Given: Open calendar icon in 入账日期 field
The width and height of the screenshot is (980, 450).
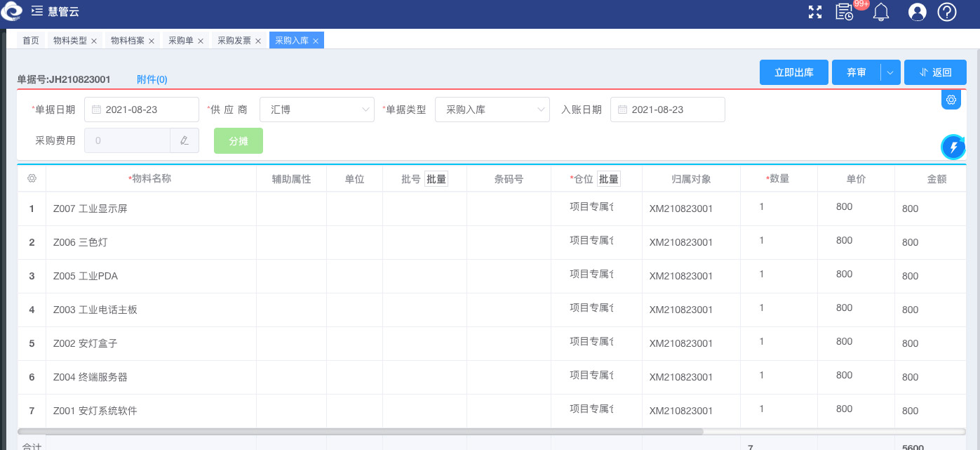Looking at the screenshot, I should click(623, 110).
